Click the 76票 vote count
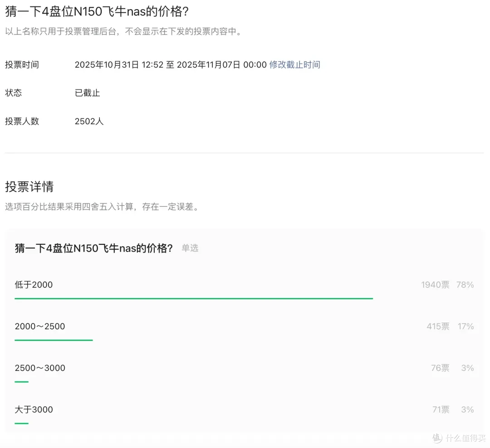Viewport: 490px width, 448px height. click(x=440, y=368)
